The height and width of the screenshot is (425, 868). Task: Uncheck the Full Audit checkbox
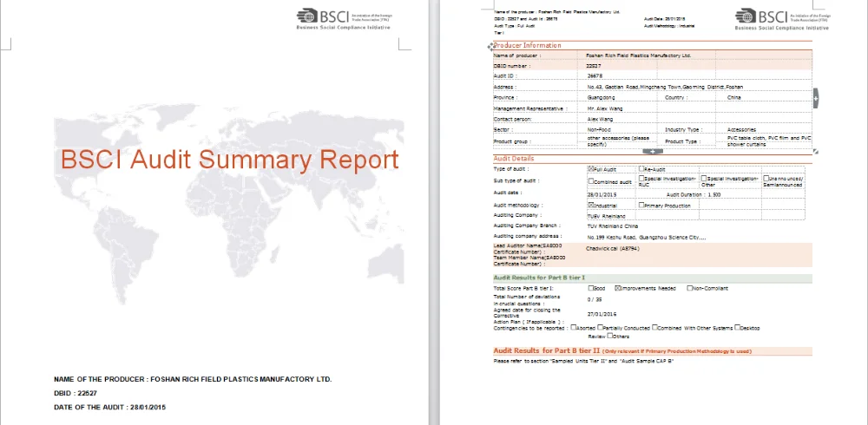pos(591,168)
